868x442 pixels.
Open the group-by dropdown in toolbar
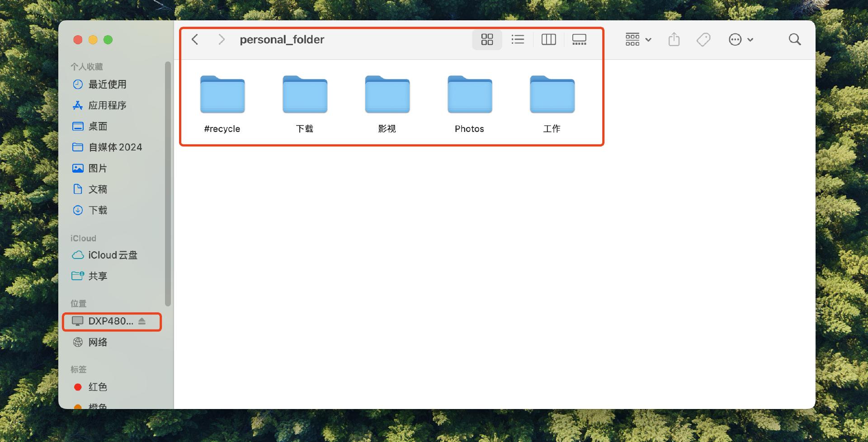pos(638,39)
